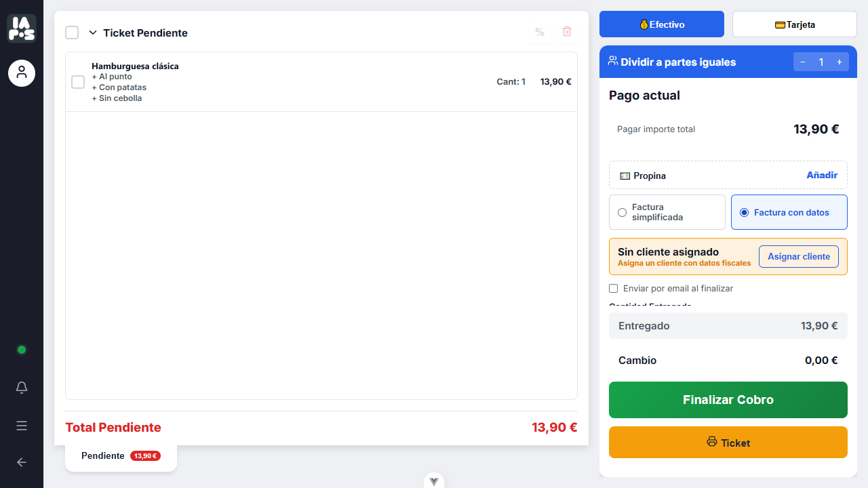Open the Pendiente 13,90 € tab
868x488 pixels.
coord(121,456)
